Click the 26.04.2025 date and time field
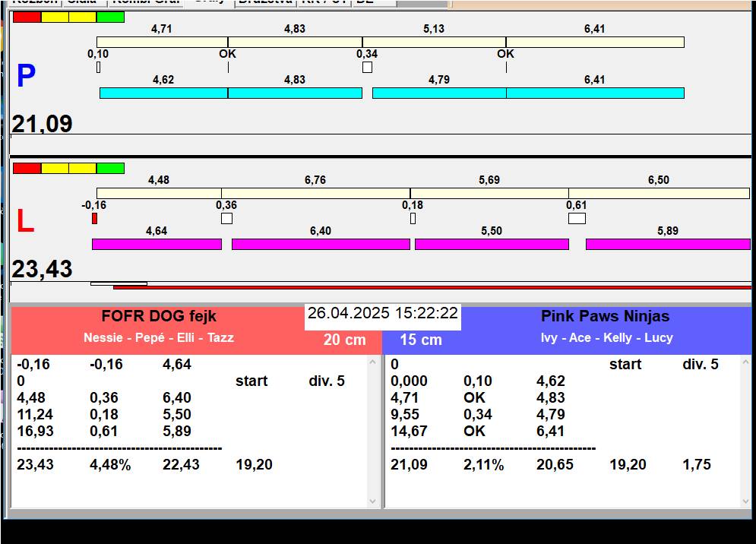Viewport: 756px width, 544px height. tap(383, 314)
